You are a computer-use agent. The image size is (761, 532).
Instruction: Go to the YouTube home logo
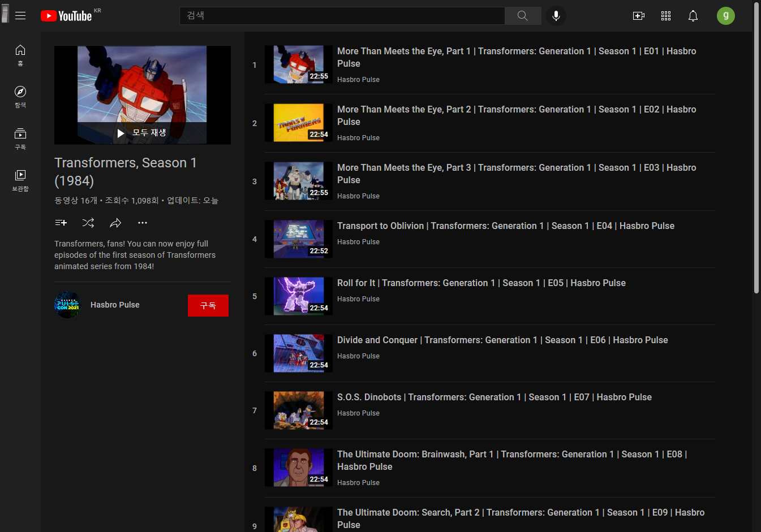(66, 16)
